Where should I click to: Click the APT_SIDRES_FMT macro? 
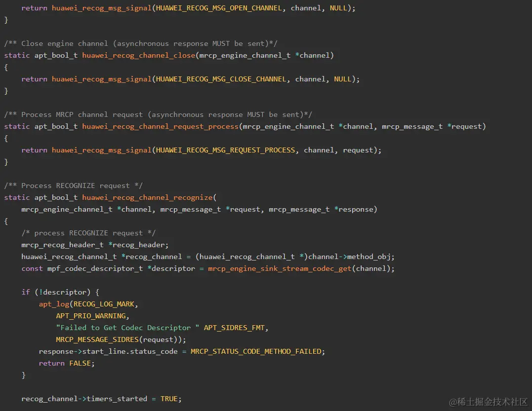tap(234, 328)
